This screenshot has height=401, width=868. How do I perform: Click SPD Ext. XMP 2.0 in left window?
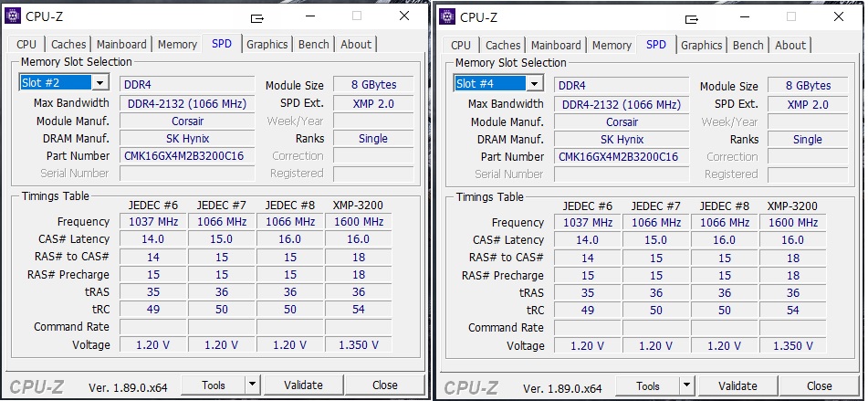(373, 103)
